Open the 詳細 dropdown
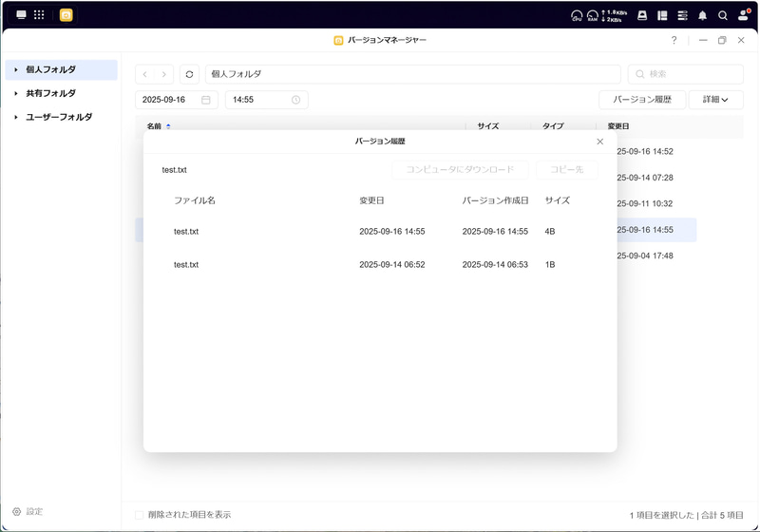The image size is (760, 532). coord(715,100)
